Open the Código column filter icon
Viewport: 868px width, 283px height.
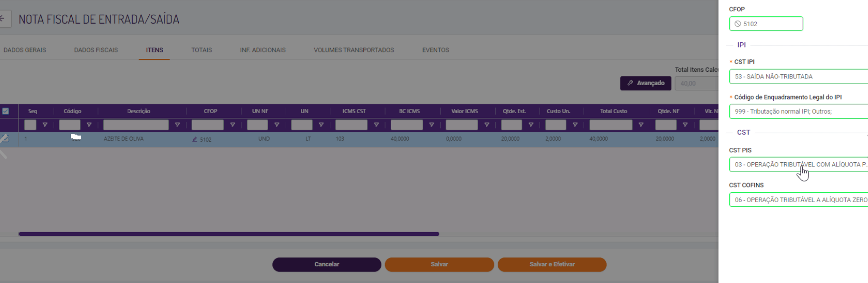tap(89, 125)
